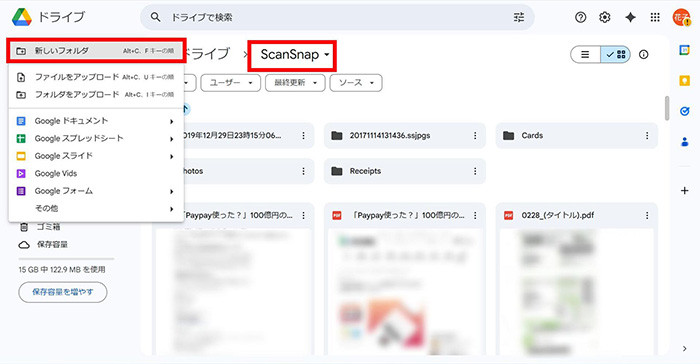This screenshot has width=700, height=364.
Task: Expand Google ドキュメント submenu arrow
Action: point(171,121)
